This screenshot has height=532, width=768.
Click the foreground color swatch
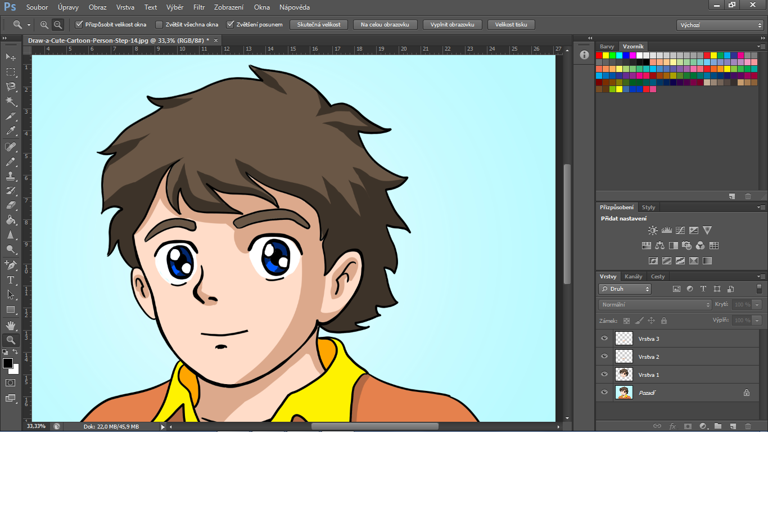(x=8, y=363)
